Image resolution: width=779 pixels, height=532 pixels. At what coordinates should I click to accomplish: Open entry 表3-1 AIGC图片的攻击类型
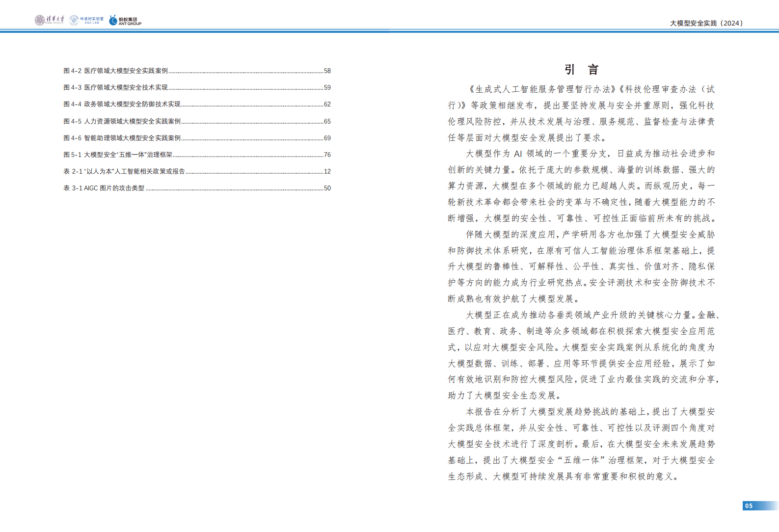[x=197, y=188]
